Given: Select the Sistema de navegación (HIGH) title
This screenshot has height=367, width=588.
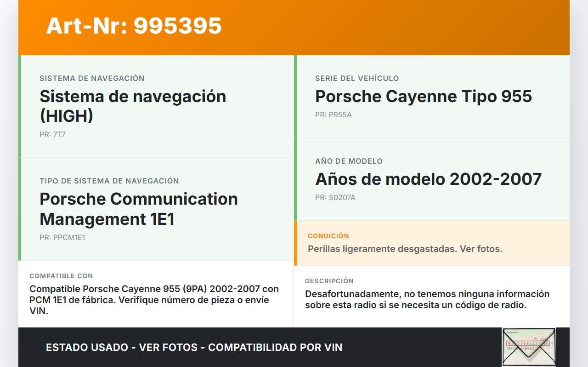Looking at the screenshot, I should click(x=133, y=106).
